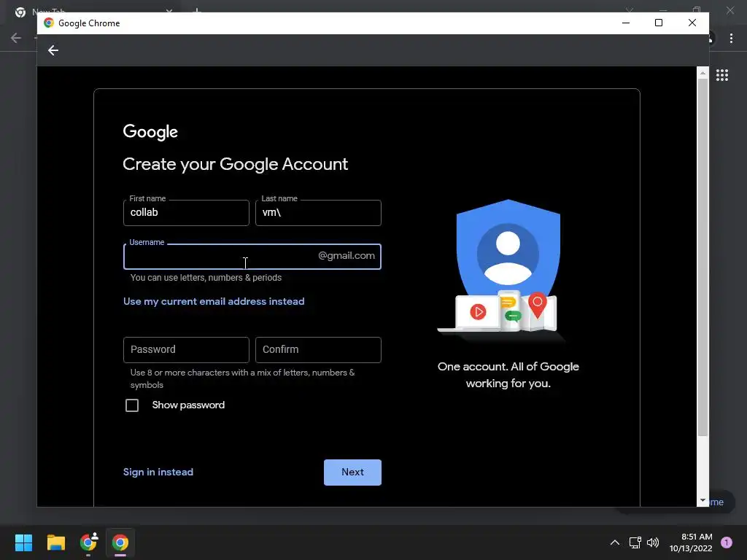Click the First name field

pos(186,213)
